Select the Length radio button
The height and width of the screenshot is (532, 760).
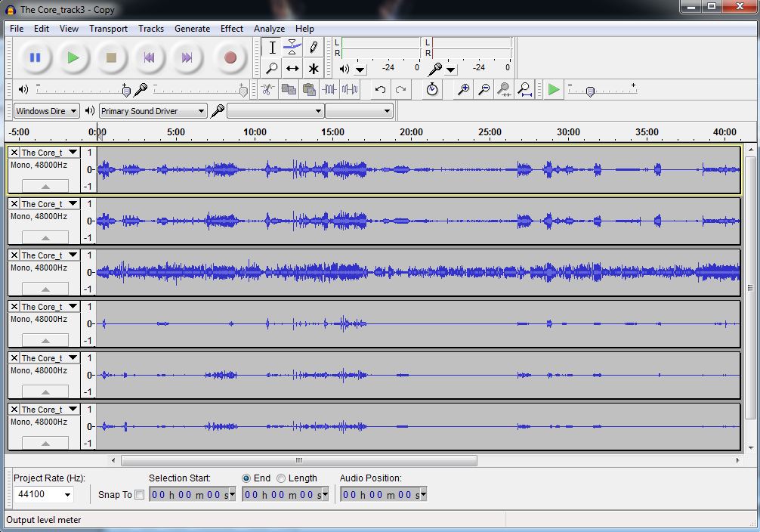(x=281, y=478)
